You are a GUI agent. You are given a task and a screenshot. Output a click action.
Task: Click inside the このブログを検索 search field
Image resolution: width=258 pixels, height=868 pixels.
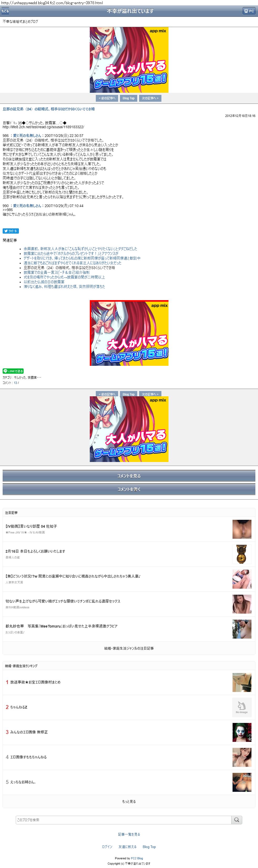tap(123, 820)
